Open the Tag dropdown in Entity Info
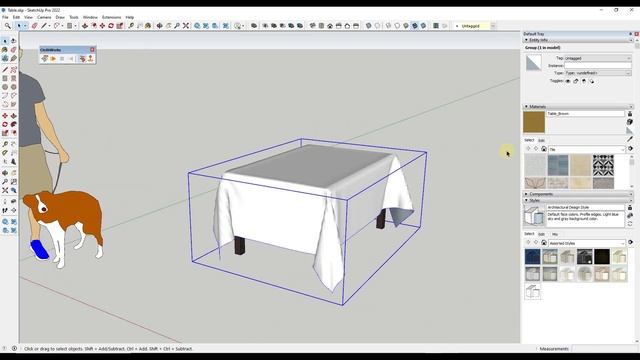This screenshot has width=640, height=360. click(598, 58)
